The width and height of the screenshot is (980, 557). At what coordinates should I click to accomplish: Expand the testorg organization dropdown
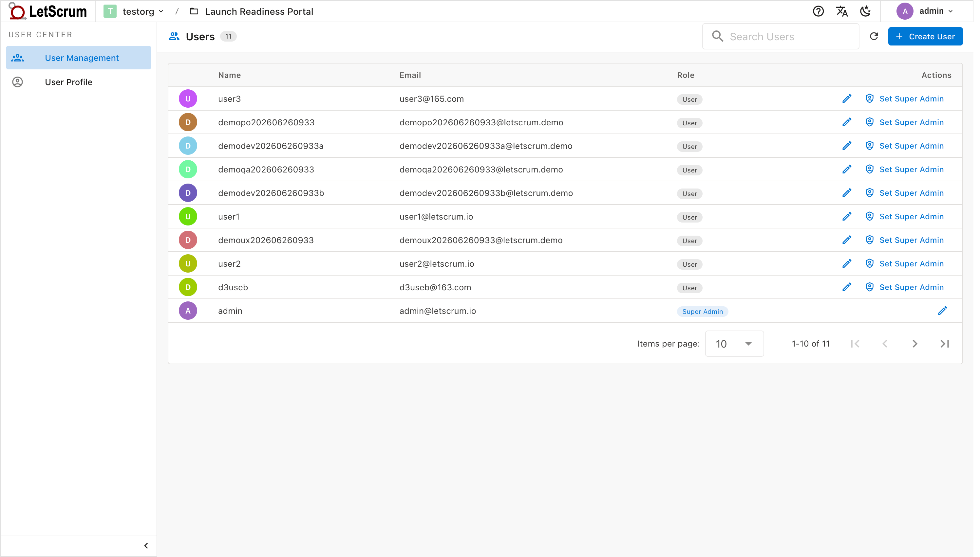(134, 11)
